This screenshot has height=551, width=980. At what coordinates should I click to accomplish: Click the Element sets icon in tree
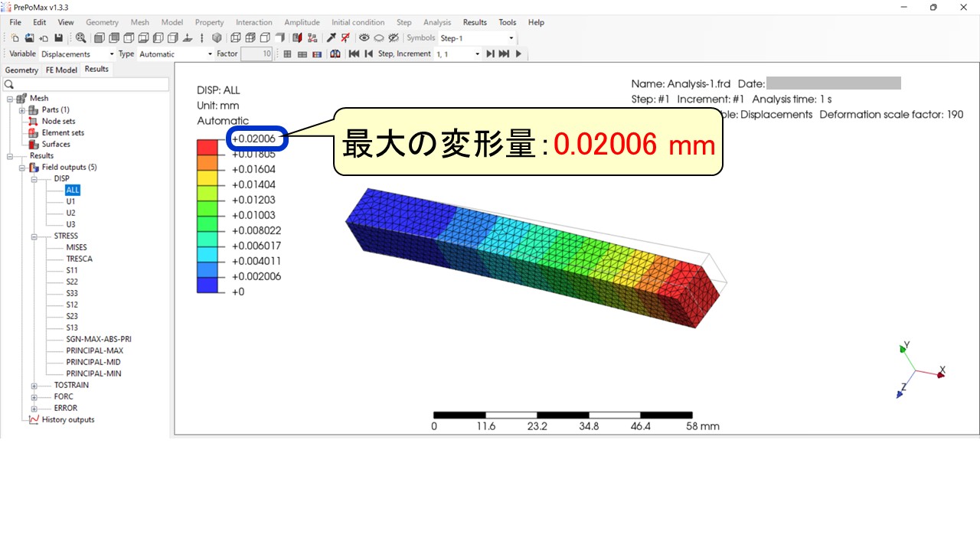click(x=33, y=132)
